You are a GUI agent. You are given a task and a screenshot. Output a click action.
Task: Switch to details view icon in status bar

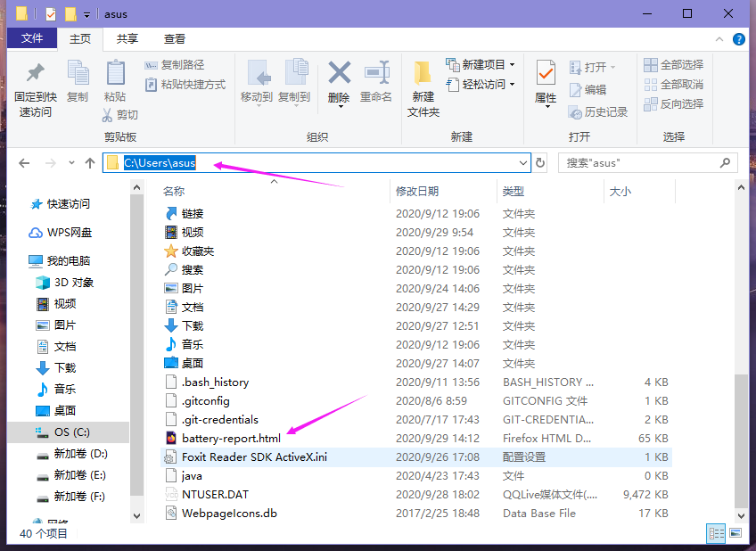pyautogui.click(x=716, y=533)
